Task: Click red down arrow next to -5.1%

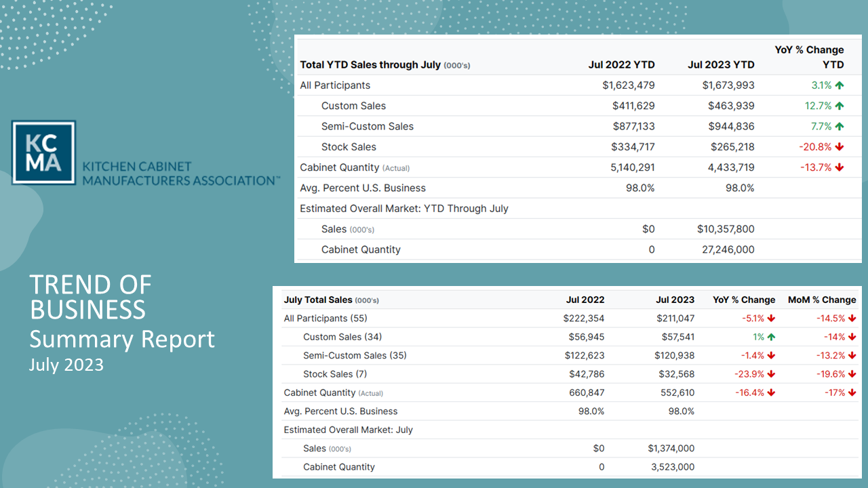Action: 771,319
